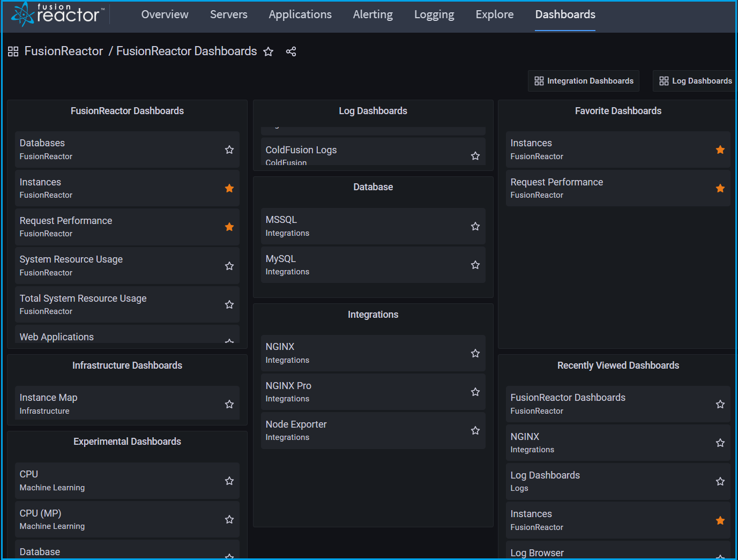Select the Dashboards tab
This screenshot has height=560, width=738.
565,14
